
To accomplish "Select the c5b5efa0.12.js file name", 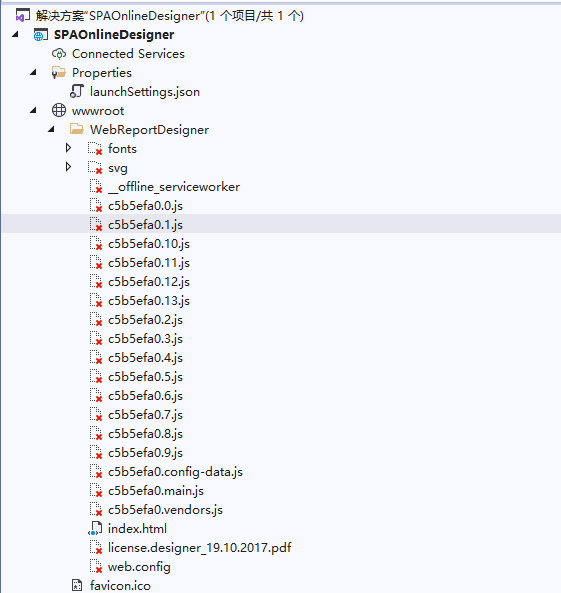I will [149, 282].
